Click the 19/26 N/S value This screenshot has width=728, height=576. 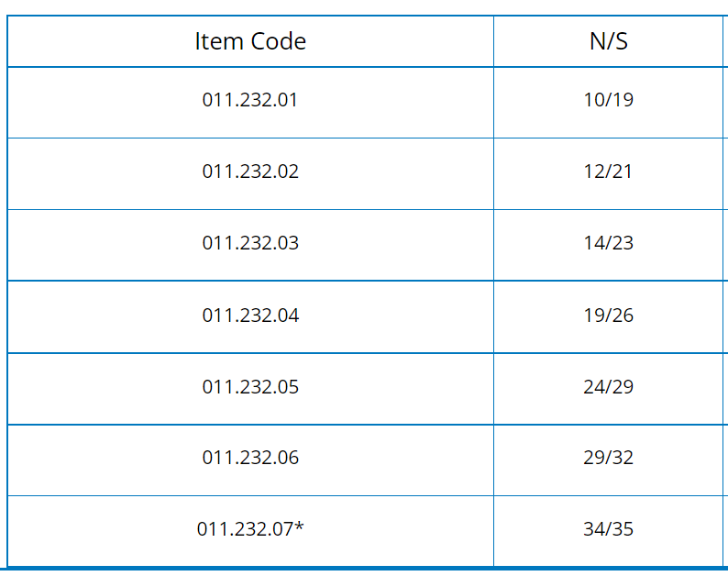click(608, 316)
